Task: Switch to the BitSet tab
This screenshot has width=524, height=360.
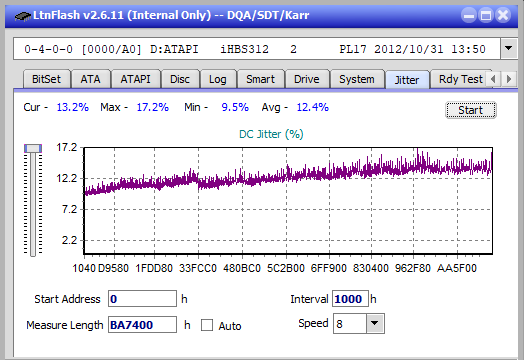Action: [46, 79]
